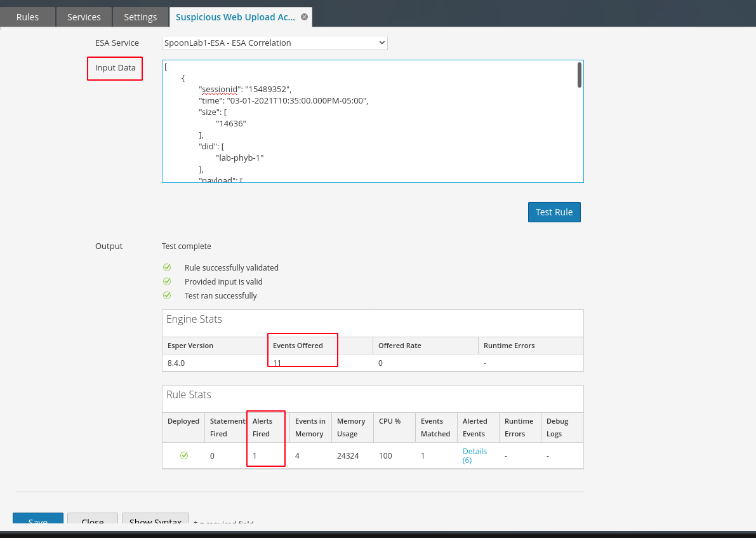Open the ESA Service dropdown
The width and height of the screenshot is (756, 538).
274,43
